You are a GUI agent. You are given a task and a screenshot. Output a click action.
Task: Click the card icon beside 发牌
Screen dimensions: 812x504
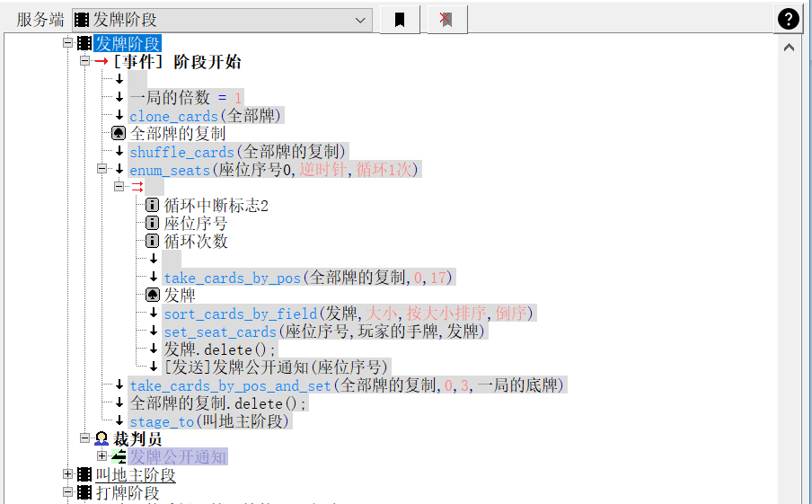(152, 296)
